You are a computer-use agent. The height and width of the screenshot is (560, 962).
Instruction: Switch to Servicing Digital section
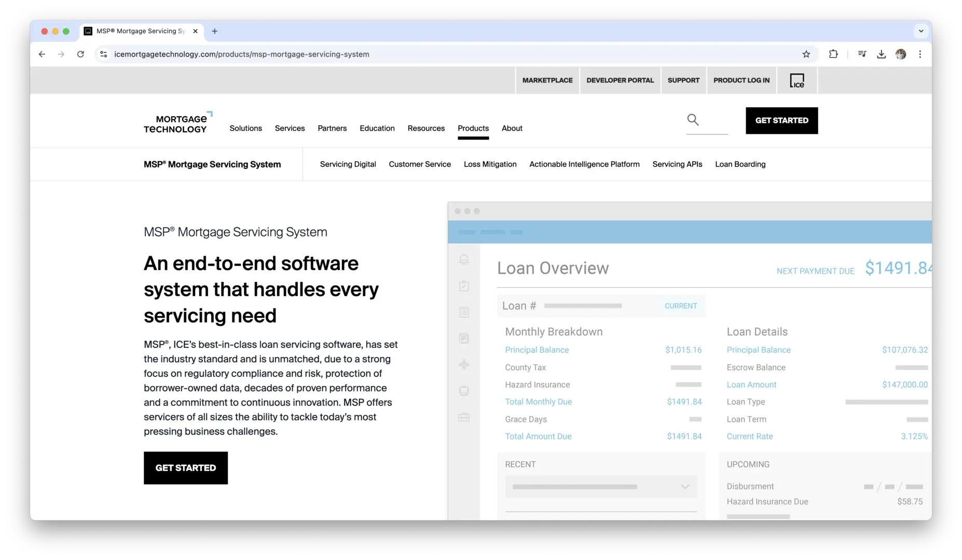pyautogui.click(x=348, y=164)
